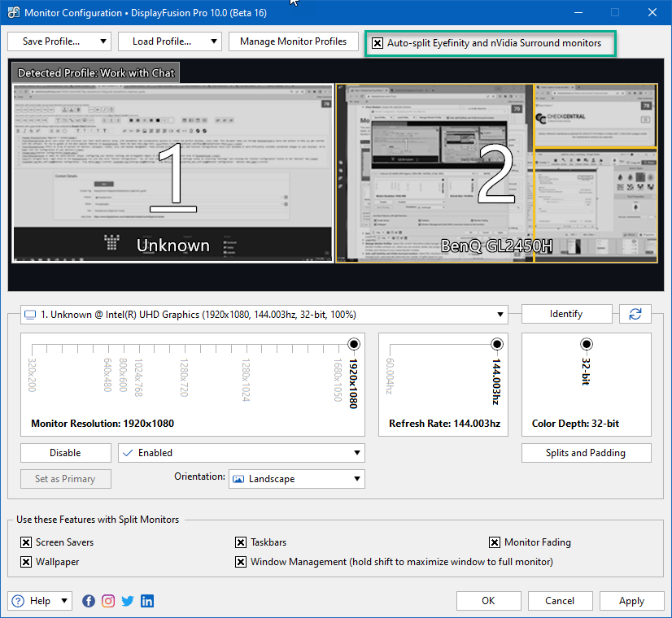The height and width of the screenshot is (618, 672).
Task: Open the Enabled state dropdown
Action: point(356,453)
